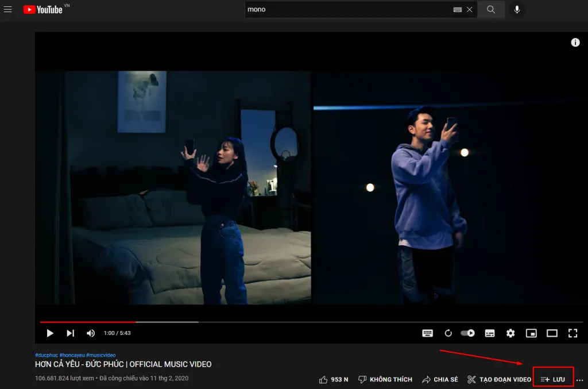Play the video

pos(50,333)
